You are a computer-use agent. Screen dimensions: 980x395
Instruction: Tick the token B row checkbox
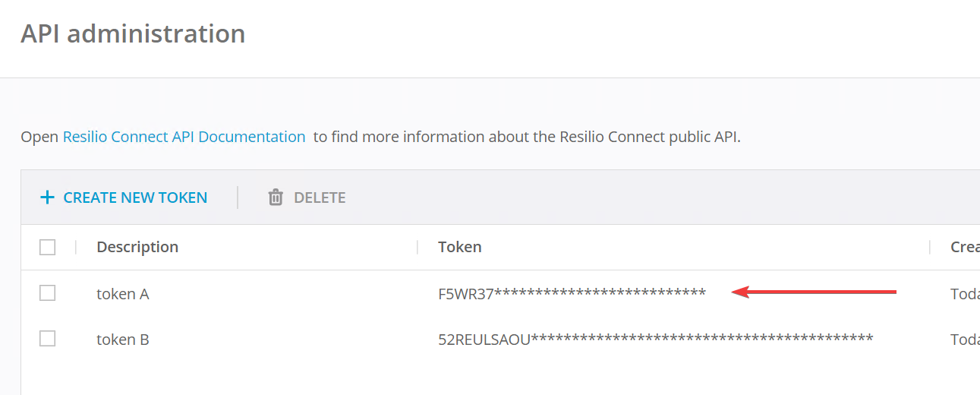point(47,339)
